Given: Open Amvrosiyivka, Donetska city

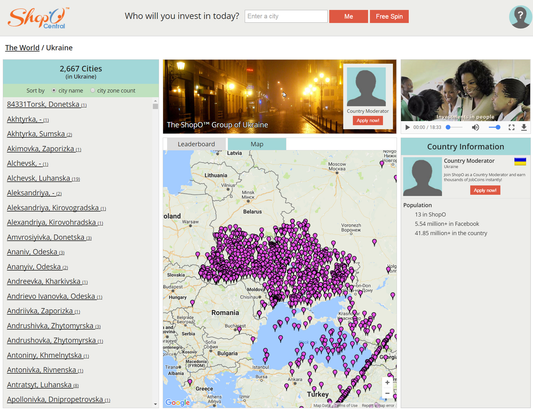Looking at the screenshot, I should [49, 237].
